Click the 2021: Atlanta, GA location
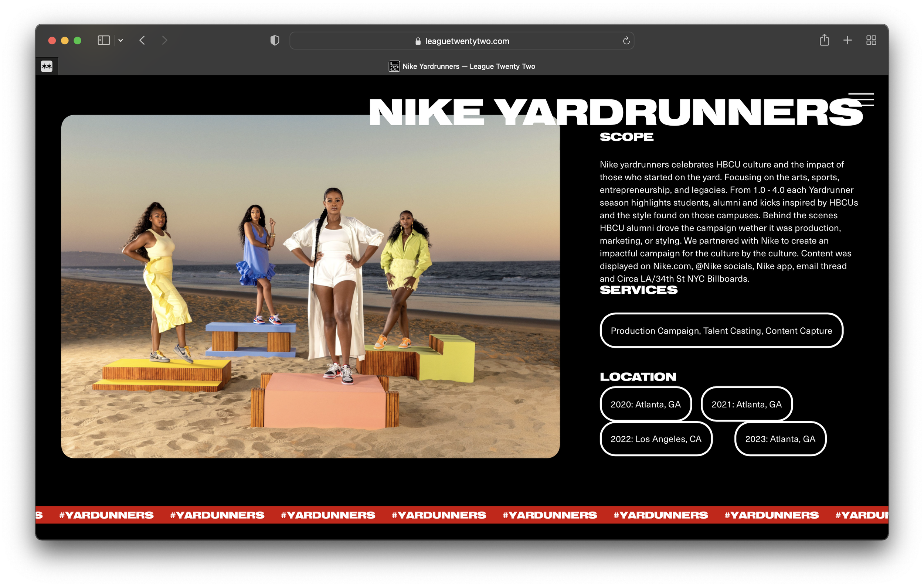Screen dimensions: 924x587 746,404
